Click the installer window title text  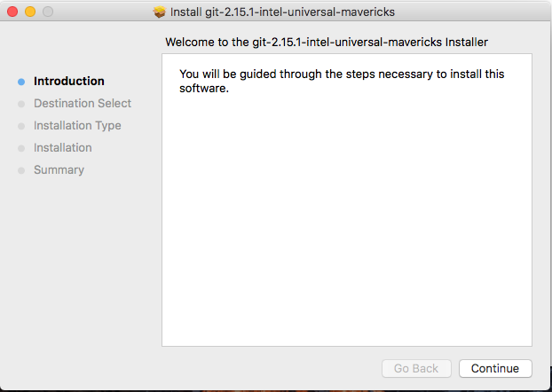(282, 12)
